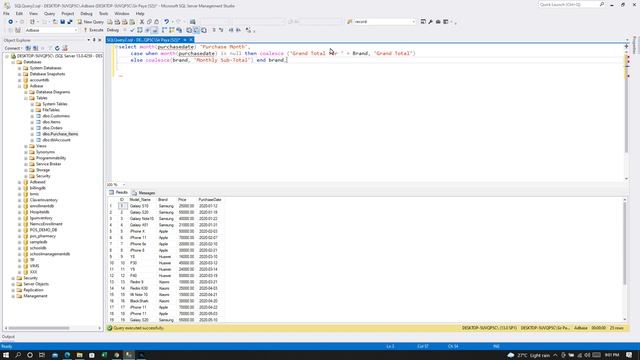640x360 pixels.
Task: Collapse the Adbase database node
Action: [x=20, y=86]
